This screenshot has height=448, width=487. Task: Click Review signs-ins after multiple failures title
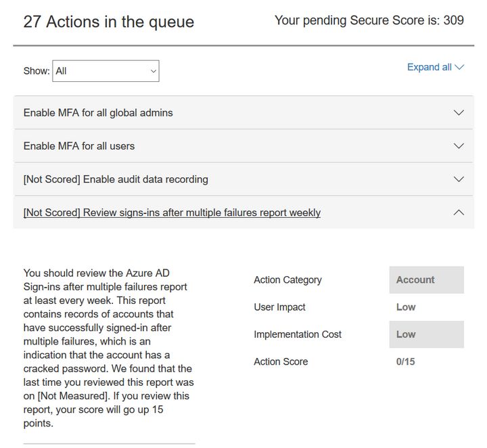coord(172,212)
